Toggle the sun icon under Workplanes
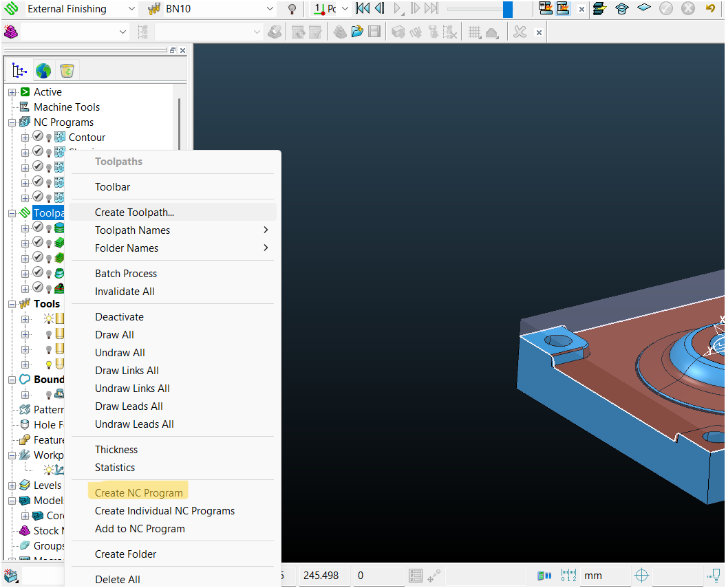The image size is (726, 588). tap(48, 470)
